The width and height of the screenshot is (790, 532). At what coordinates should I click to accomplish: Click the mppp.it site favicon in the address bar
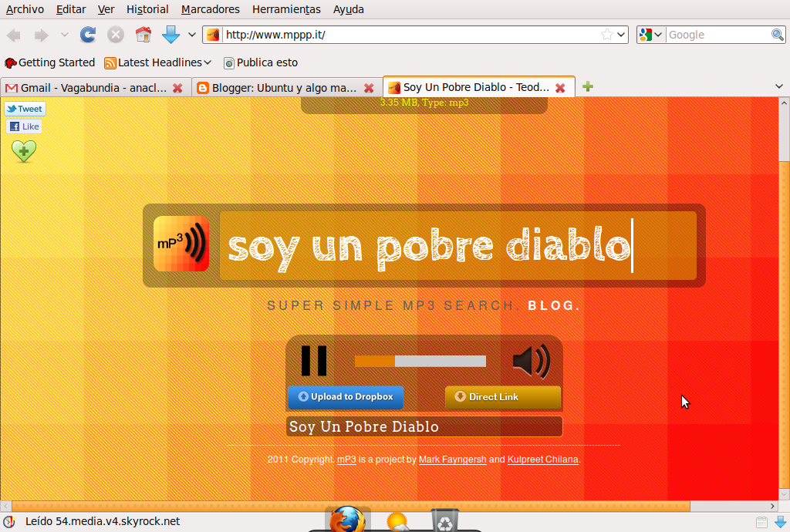tap(213, 35)
